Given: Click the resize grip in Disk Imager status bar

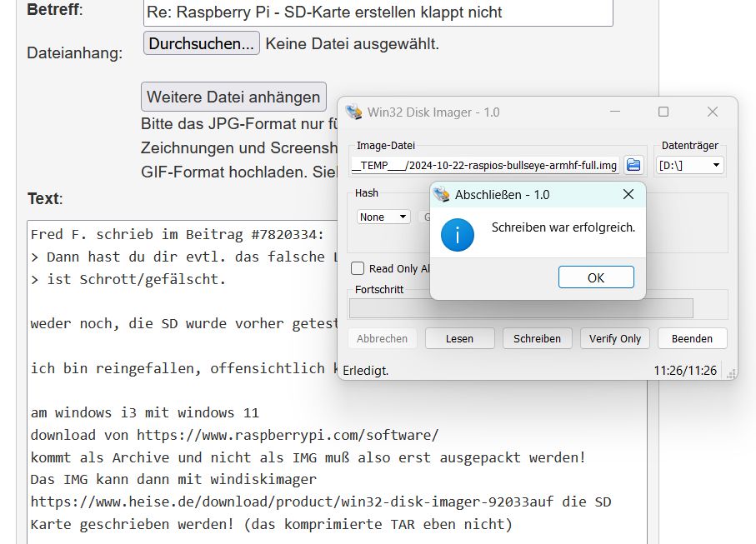Looking at the screenshot, I should click(731, 374).
